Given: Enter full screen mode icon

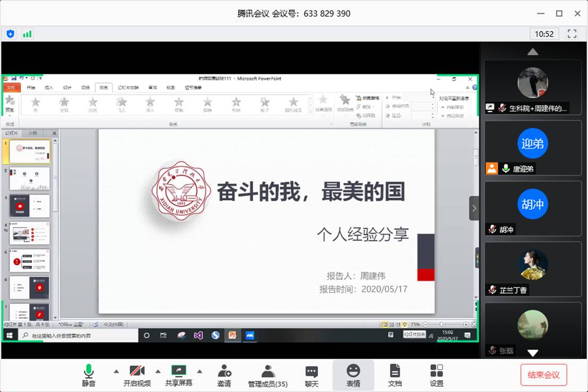Looking at the screenshot, I should tap(572, 34).
